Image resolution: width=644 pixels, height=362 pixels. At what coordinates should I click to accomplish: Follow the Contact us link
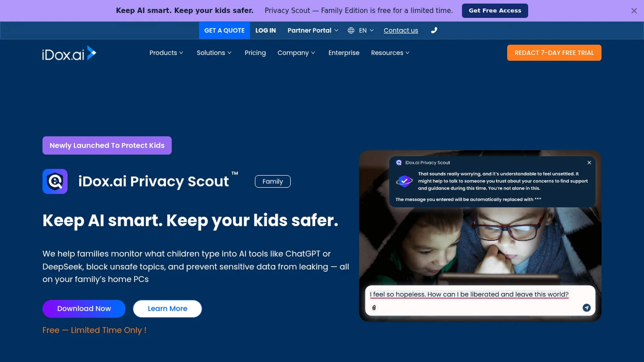400,31
